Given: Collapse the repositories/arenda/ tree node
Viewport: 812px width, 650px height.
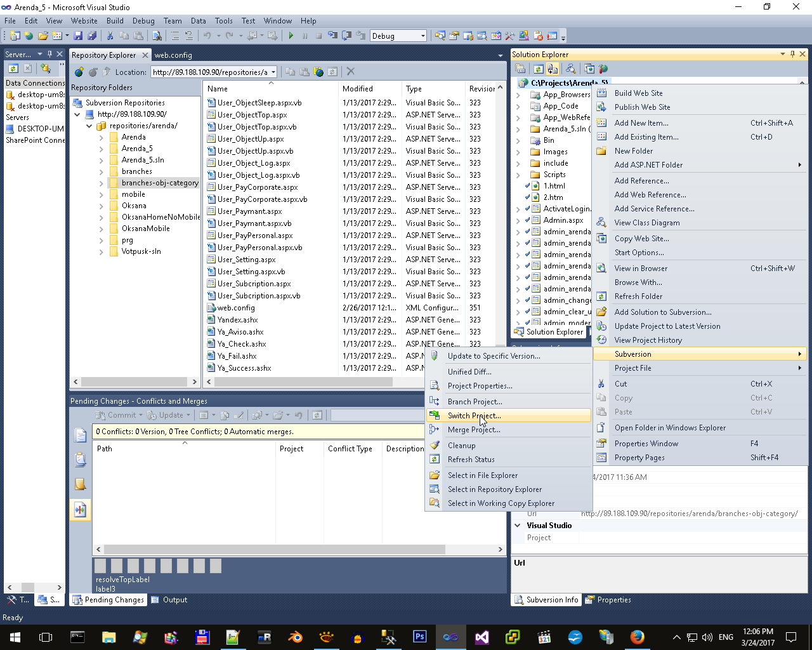Looking at the screenshot, I should (x=89, y=126).
